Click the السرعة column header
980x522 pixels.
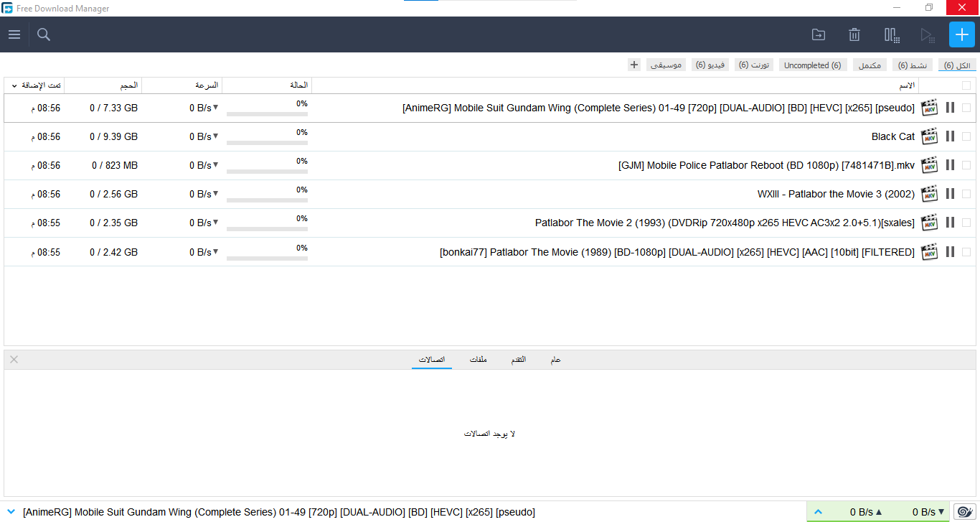(x=182, y=85)
